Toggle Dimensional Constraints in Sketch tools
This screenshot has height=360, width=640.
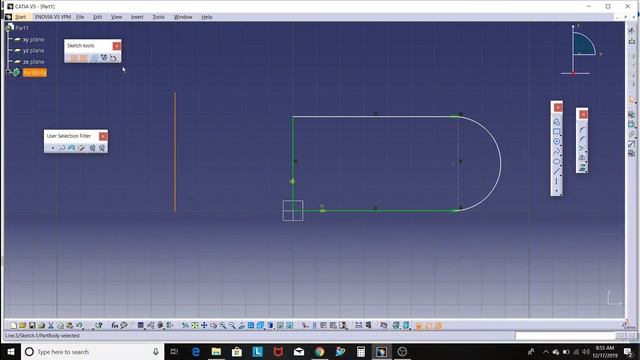113,58
